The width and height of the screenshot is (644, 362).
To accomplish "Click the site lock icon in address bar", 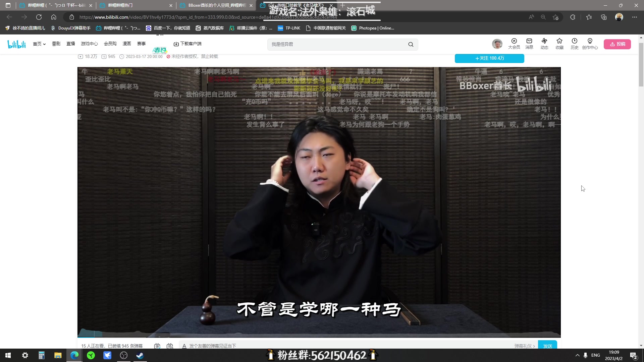I will point(71,17).
